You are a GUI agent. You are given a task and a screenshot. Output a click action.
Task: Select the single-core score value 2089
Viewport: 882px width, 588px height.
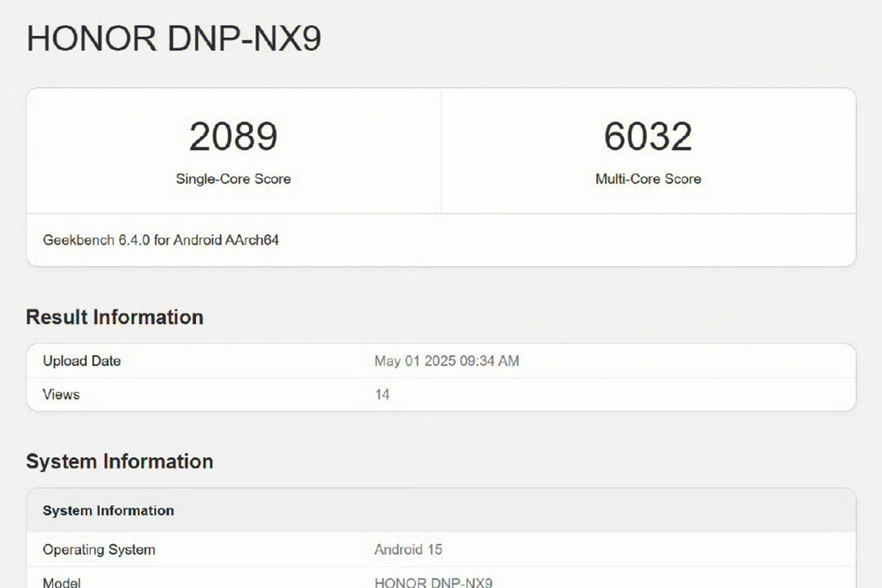pos(233,137)
